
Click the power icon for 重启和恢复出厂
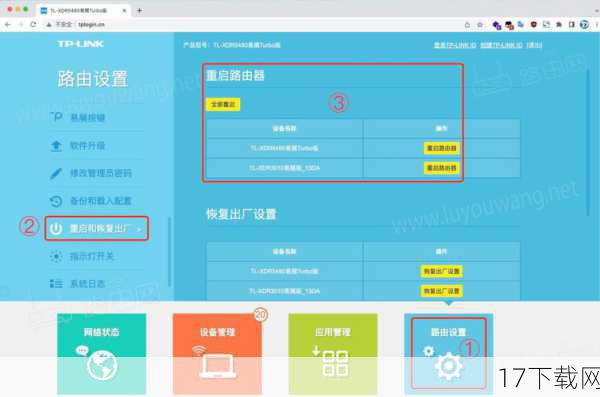click(x=56, y=229)
